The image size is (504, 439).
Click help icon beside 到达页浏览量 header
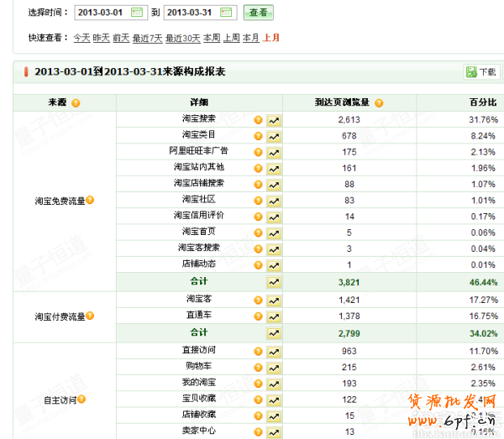point(379,103)
